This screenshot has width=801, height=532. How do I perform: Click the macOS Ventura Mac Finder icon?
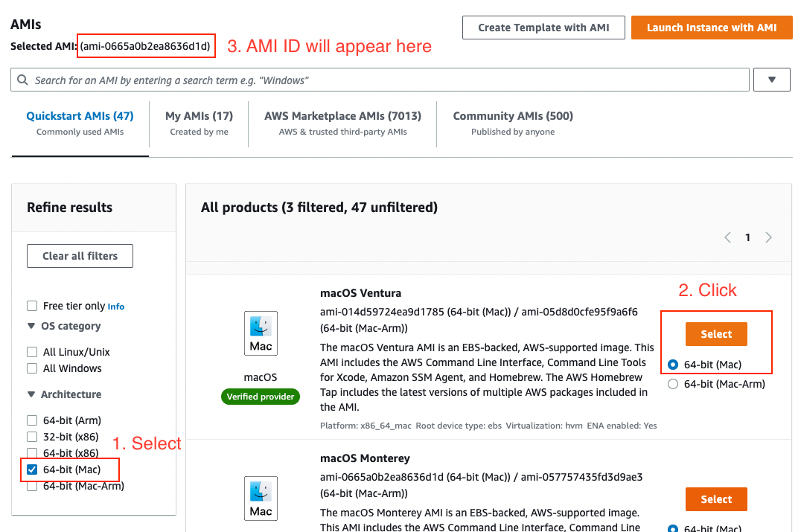(261, 333)
